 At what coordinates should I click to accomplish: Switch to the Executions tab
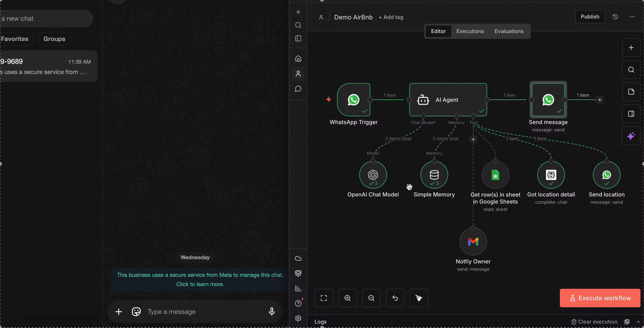coord(470,31)
